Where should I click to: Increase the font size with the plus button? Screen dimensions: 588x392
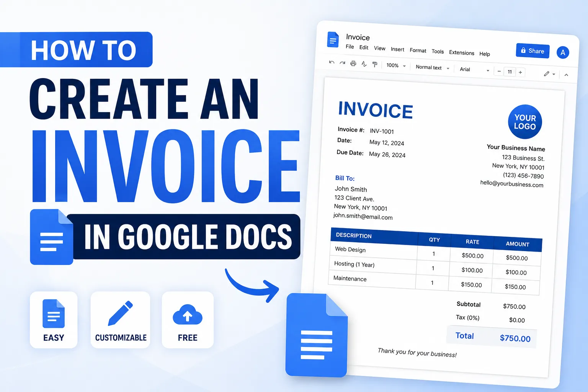click(x=520, y=72)
